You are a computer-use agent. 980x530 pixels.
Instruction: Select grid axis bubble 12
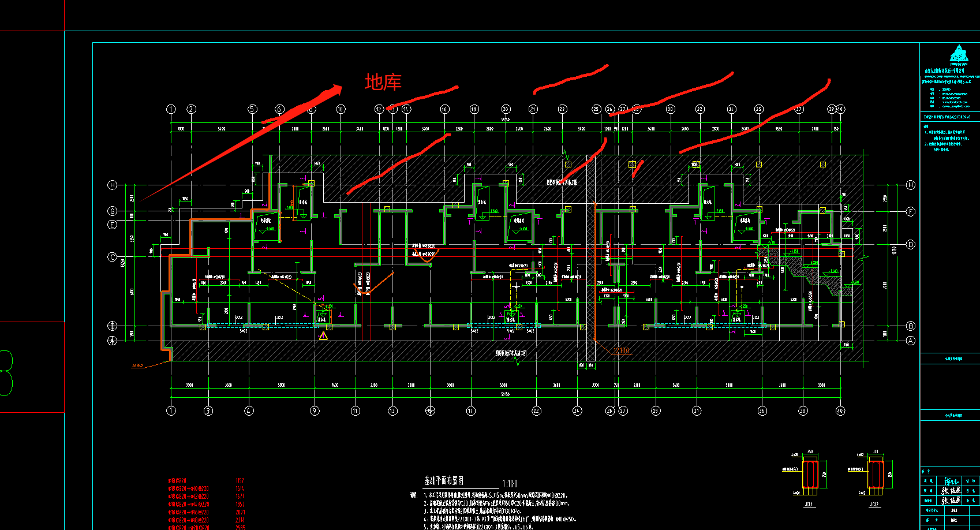pyautogui.click(x=379, y=109)
